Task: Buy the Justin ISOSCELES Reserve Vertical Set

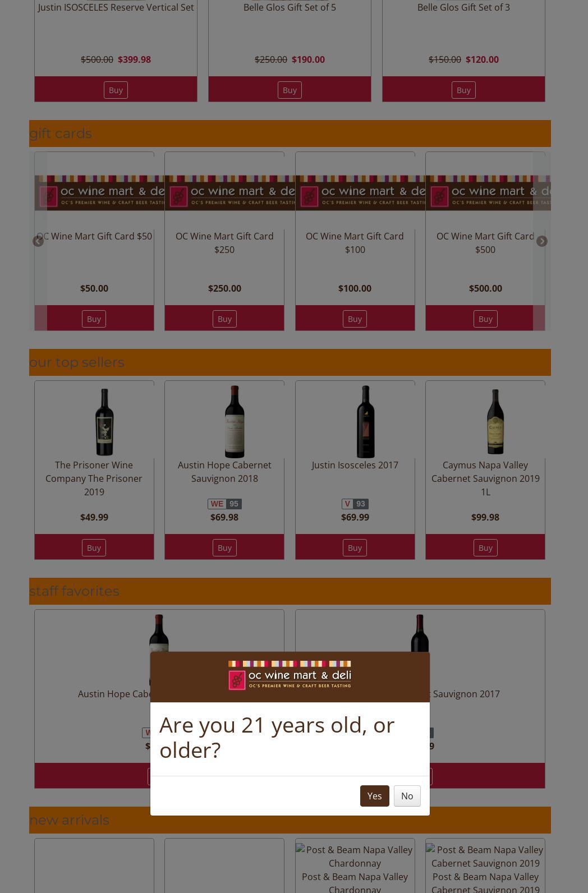Action: (x=116, y=90)
